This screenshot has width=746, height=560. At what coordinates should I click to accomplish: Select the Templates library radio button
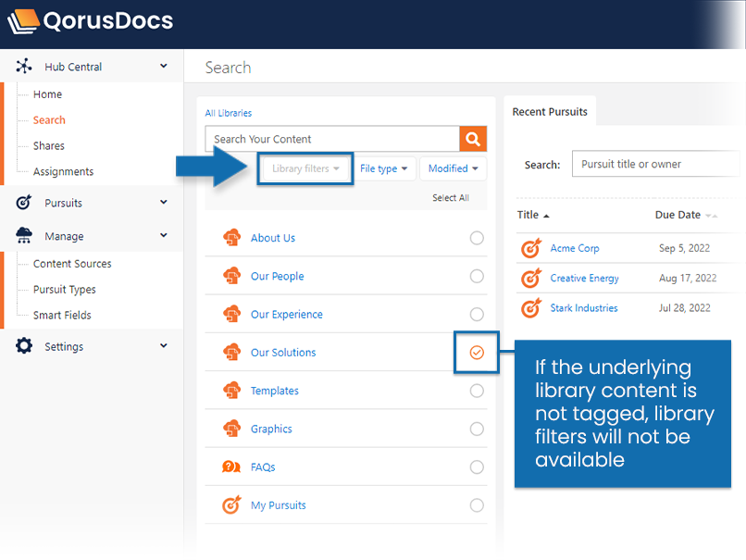(477, 391)
